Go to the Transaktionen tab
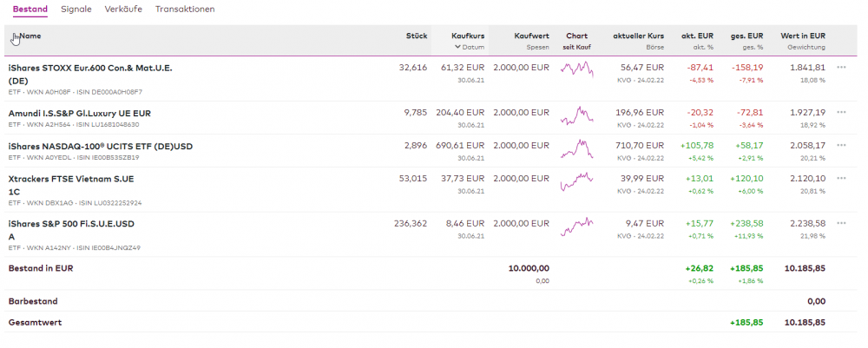Viewport: 868px width, 348px height. (185, 9)
